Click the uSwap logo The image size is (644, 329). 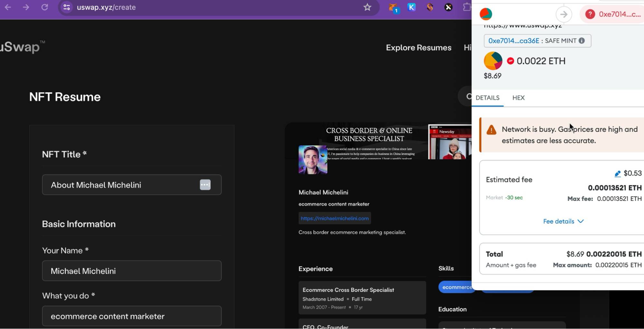point(20,47)
